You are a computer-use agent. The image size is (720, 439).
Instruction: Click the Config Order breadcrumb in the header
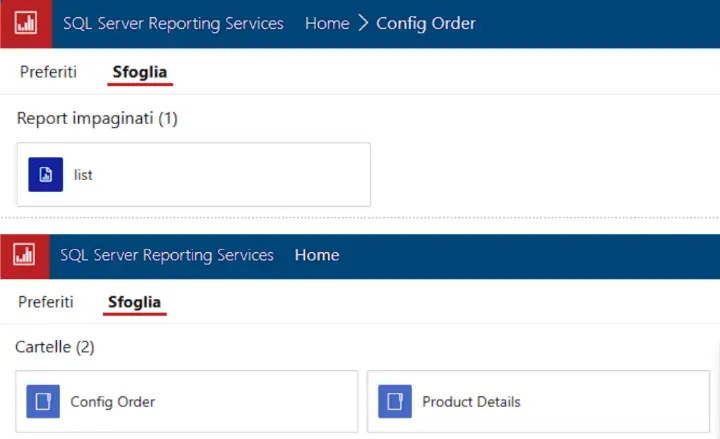pyautogui.click(x=426, y=23)
